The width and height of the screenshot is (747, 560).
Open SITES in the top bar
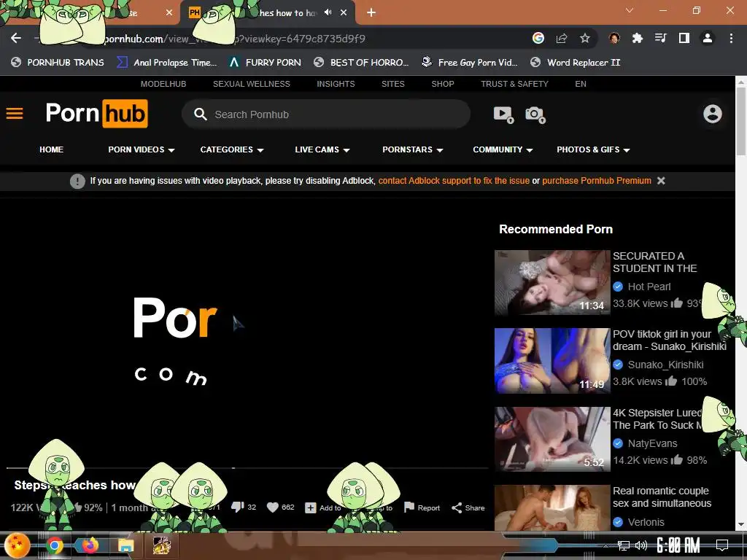[x=393, y=84]
